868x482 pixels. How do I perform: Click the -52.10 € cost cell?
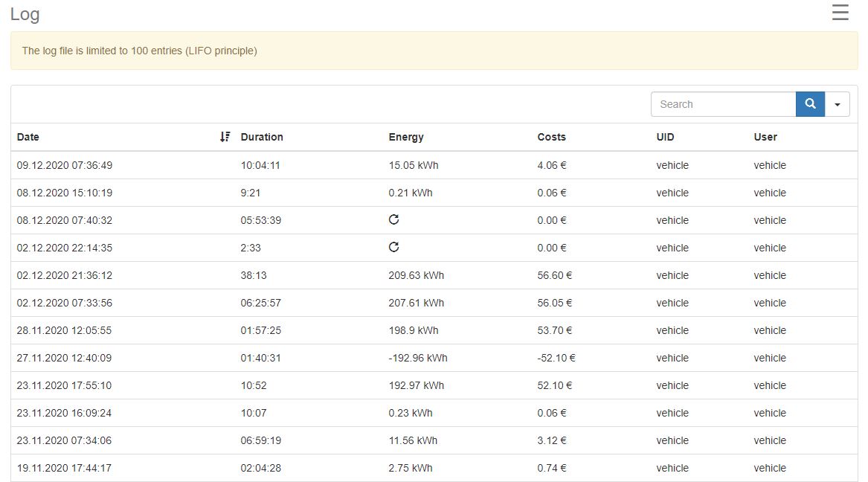click(556, 358)
